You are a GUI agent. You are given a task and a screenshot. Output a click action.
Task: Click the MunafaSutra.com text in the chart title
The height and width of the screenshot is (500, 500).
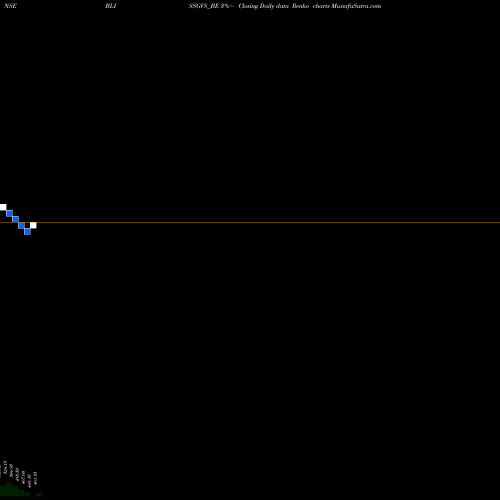[x=356, y=6]
